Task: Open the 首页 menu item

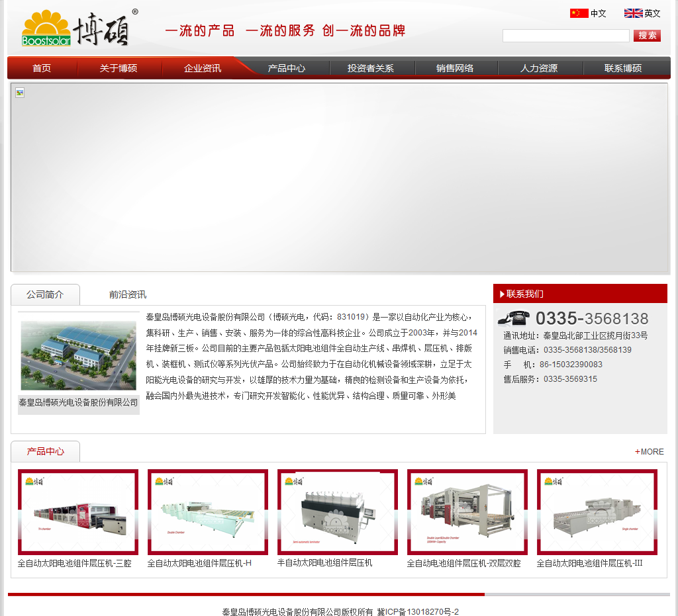Action: [x=42, y=68]
